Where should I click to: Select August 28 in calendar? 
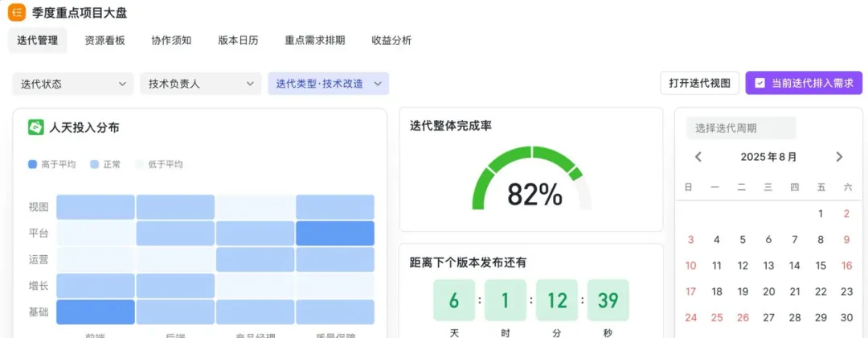[794, 318]
